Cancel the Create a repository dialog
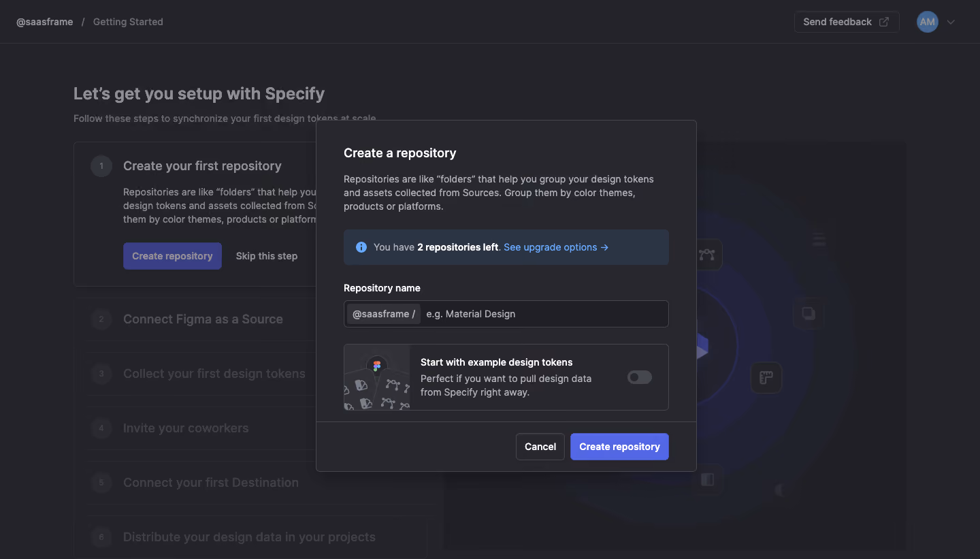 [x=540, y=447]
